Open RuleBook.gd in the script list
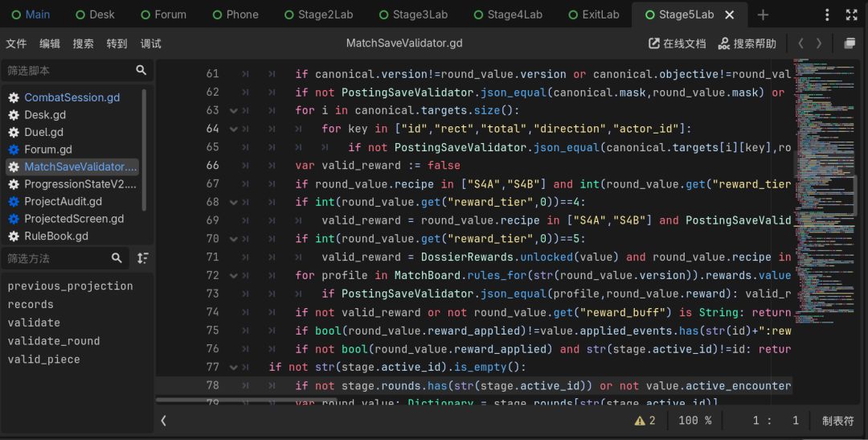Viewport: 868px width, 440px height. pyautogui.click(x=56, y=236)
